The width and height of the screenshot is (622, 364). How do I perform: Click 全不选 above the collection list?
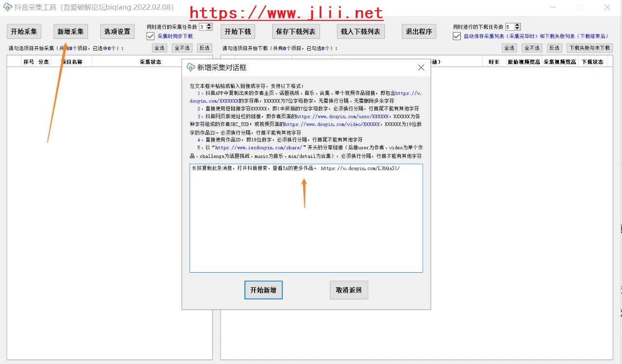(182, 48)
